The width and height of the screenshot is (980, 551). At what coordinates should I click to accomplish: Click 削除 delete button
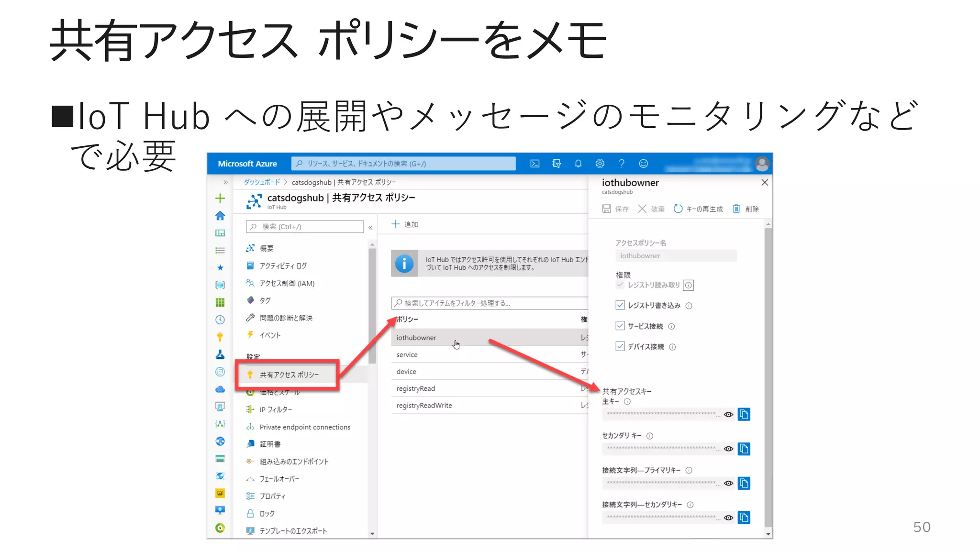(746, 209)
